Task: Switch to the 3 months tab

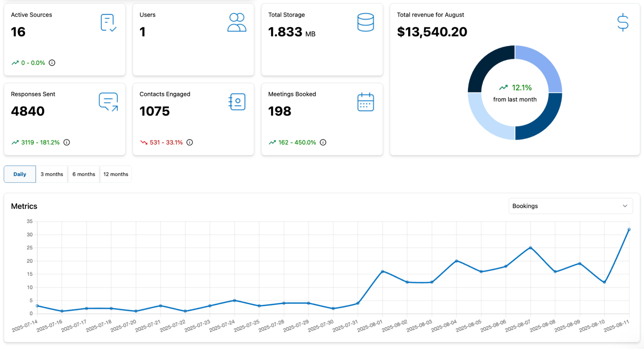Action: [x=52, y=174]
